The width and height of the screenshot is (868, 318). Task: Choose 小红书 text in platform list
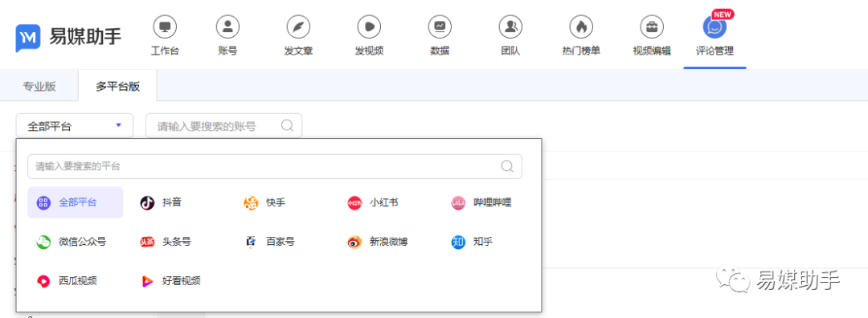pos(383,202)
